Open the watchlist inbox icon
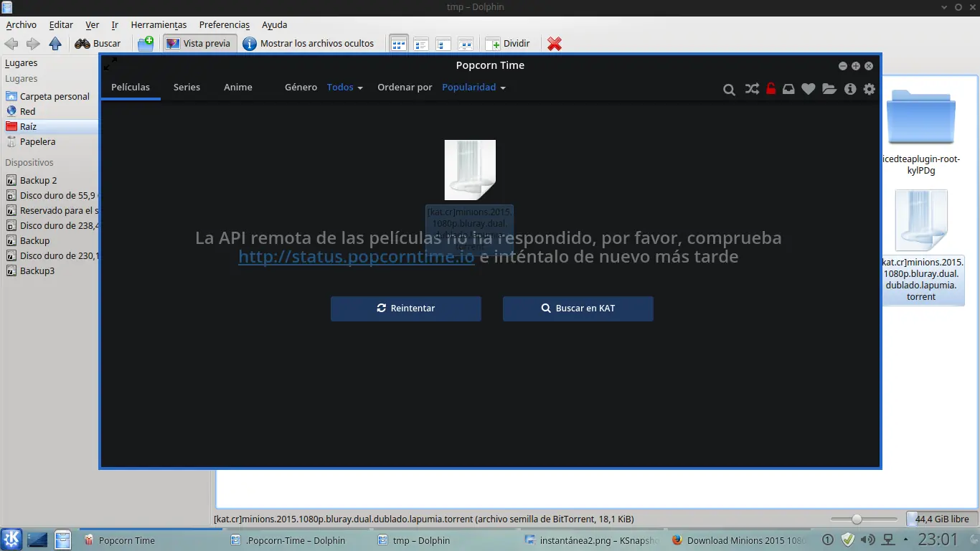Screen dimensions: 980x551 coord(788,89)
